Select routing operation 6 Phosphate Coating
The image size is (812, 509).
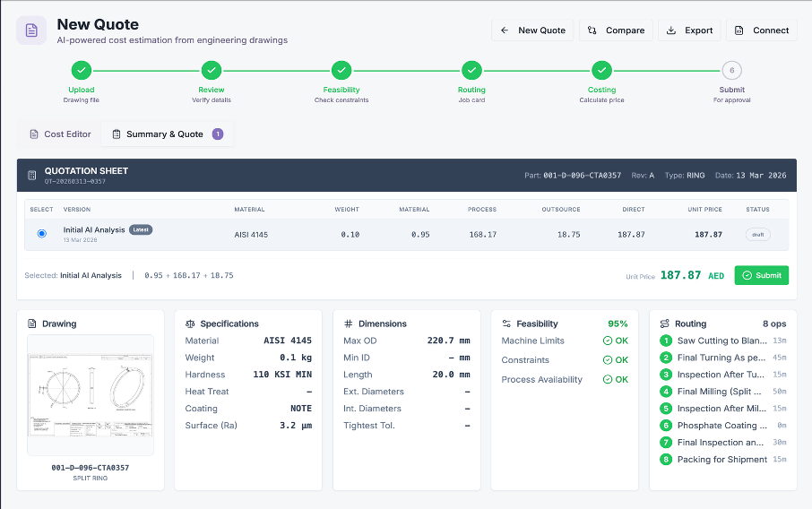pyautogui.click(x=722, y=426)
